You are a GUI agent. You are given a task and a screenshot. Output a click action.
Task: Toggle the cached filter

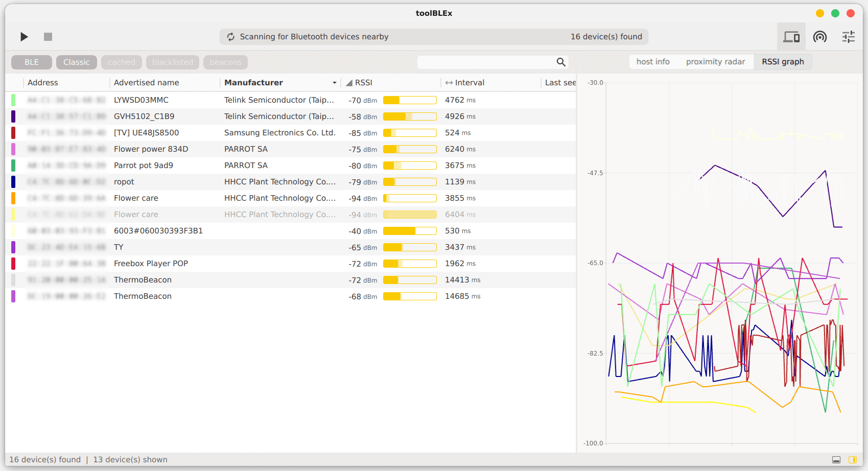(122, 62)
